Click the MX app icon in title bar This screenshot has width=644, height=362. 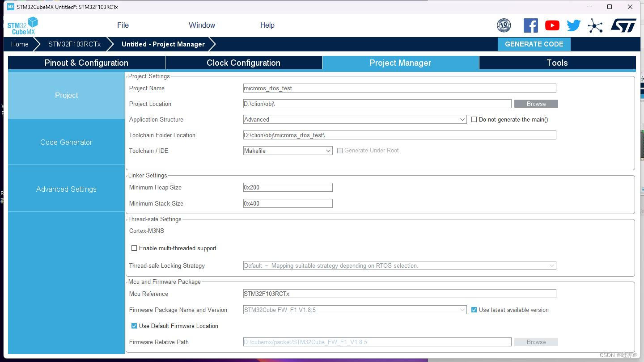point(11,7)
